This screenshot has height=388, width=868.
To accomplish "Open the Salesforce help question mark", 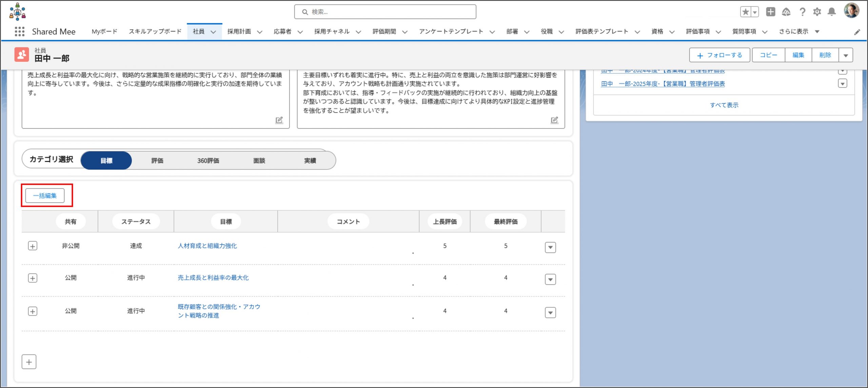I will [x=802, y=12].
